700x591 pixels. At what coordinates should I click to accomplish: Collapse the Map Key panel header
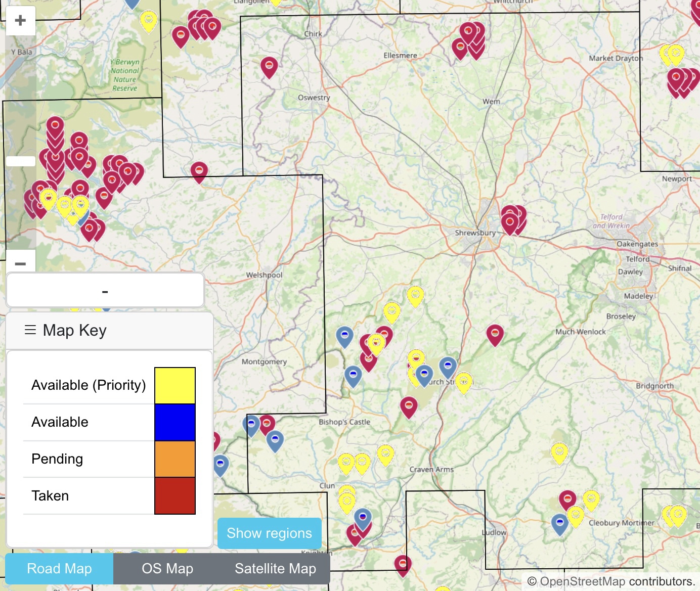point(109,330)
